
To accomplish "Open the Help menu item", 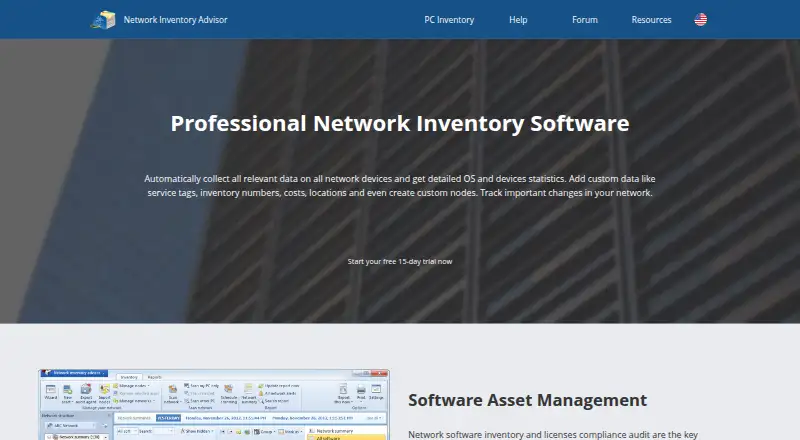I will 518,20.
